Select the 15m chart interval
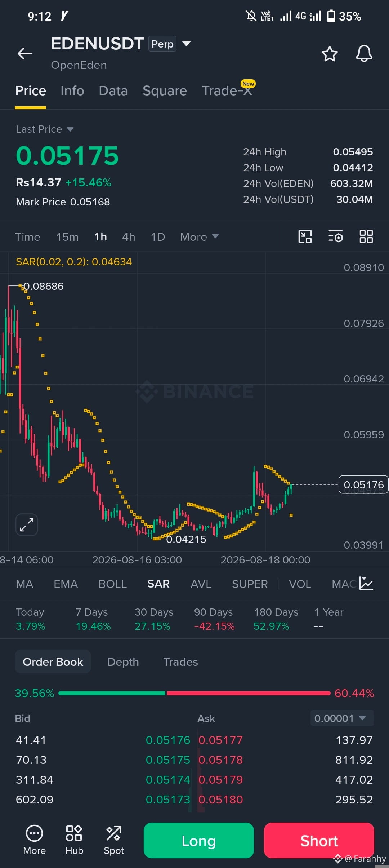 pyautogui.click(x=67, y=237)
